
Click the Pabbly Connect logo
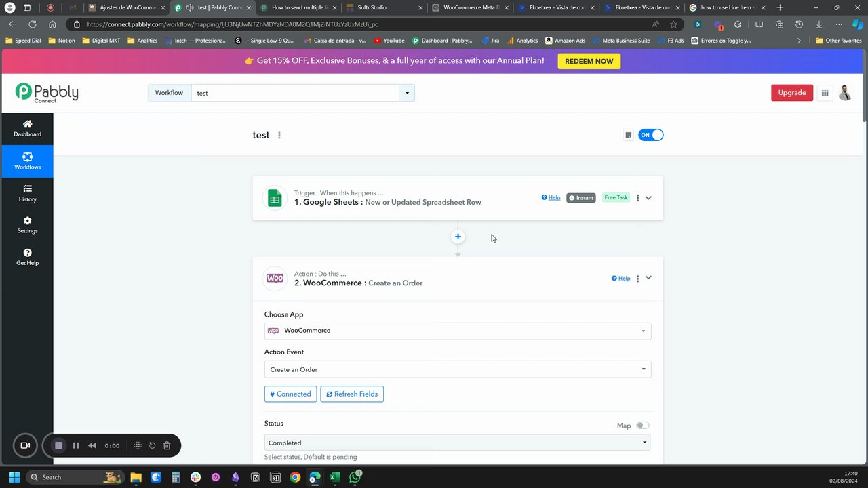click(47, 93)
